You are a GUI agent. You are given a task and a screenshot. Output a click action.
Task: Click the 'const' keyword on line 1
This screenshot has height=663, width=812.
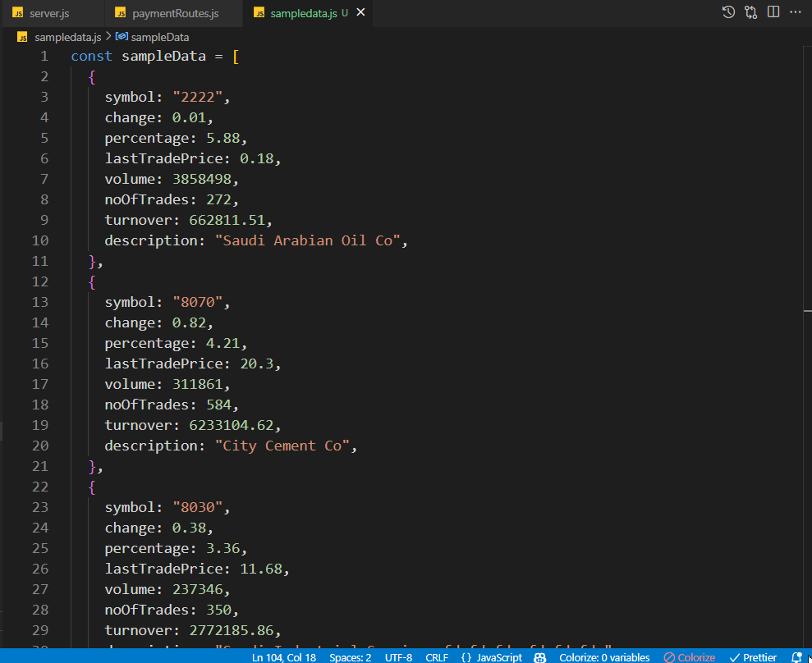pyautogui.click(x=92, y=56)
